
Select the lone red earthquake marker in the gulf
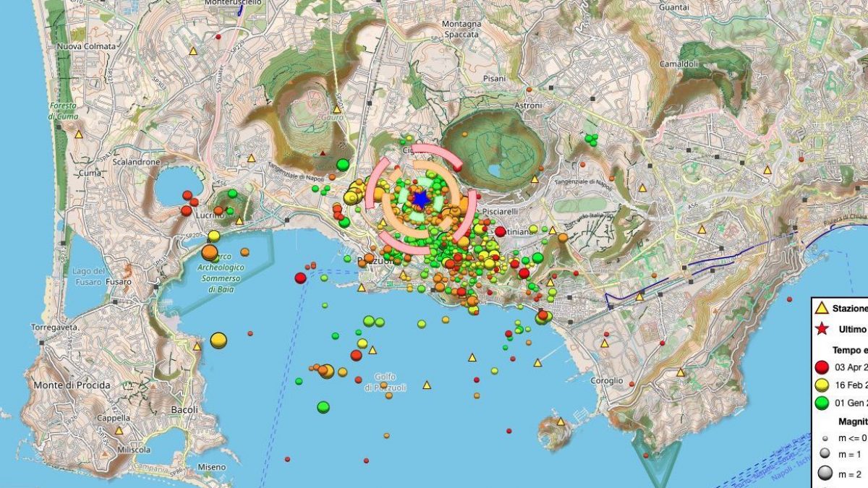302,277
